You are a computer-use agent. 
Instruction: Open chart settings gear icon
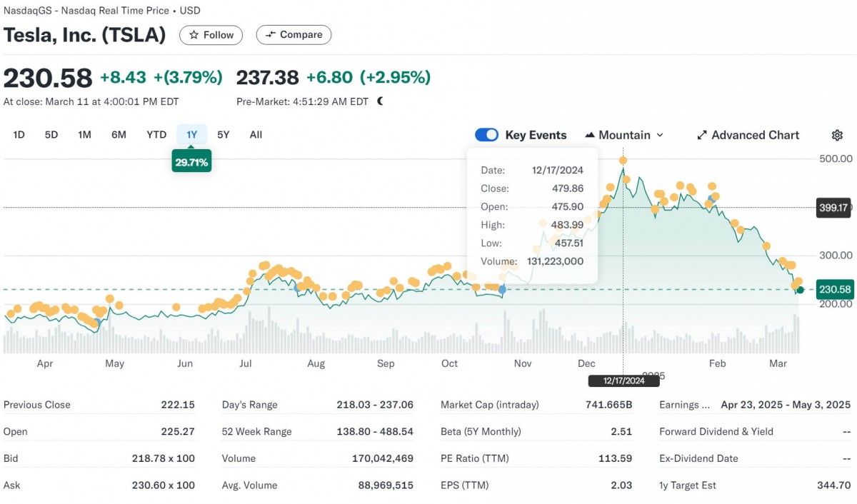[x=837, y=135]
